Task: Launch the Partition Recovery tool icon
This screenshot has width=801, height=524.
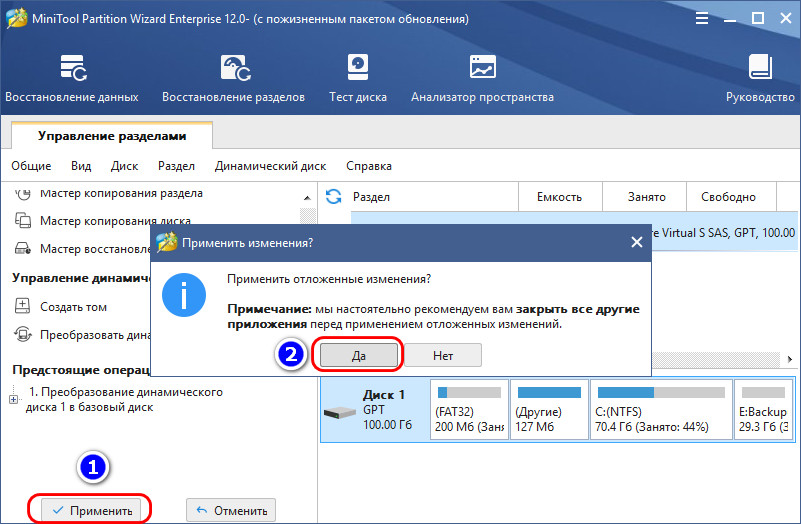Action: (235, 67)
